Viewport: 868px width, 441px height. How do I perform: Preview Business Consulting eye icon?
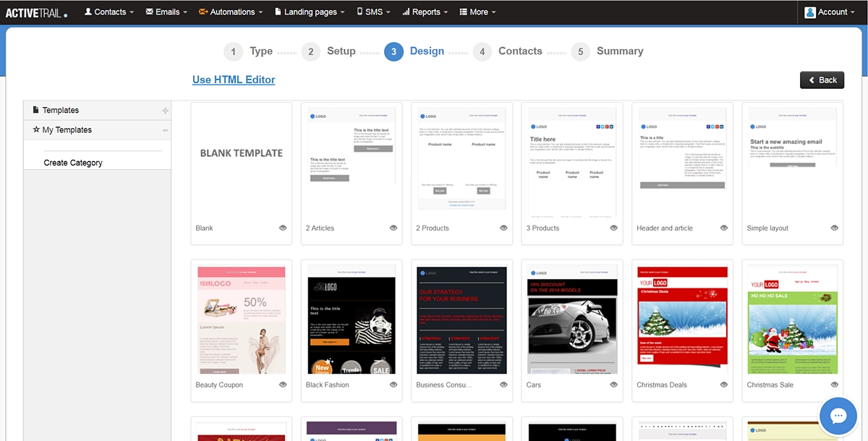click(503, 385)
